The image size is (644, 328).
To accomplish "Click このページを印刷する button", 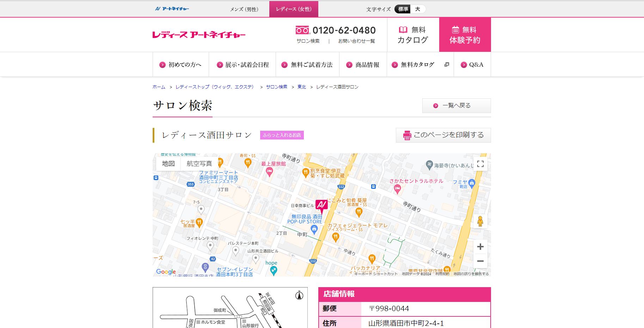I will click(x=443, y=135).
